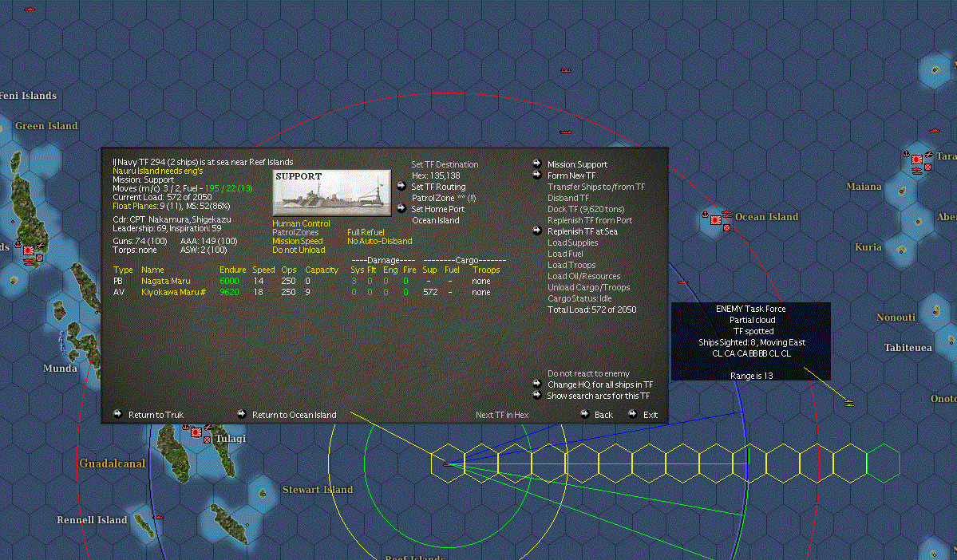Select the Japanese base flag at Tulagi

196,432
